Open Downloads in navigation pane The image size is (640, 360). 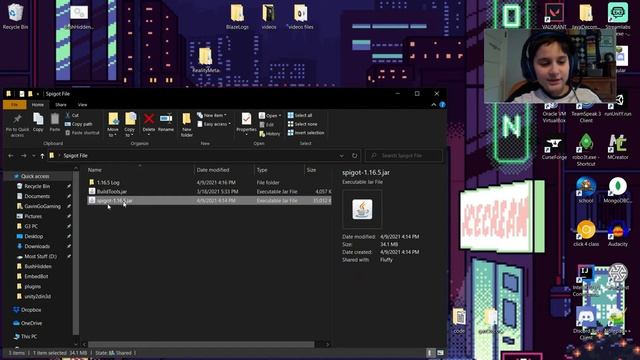[x=37, y=246]
